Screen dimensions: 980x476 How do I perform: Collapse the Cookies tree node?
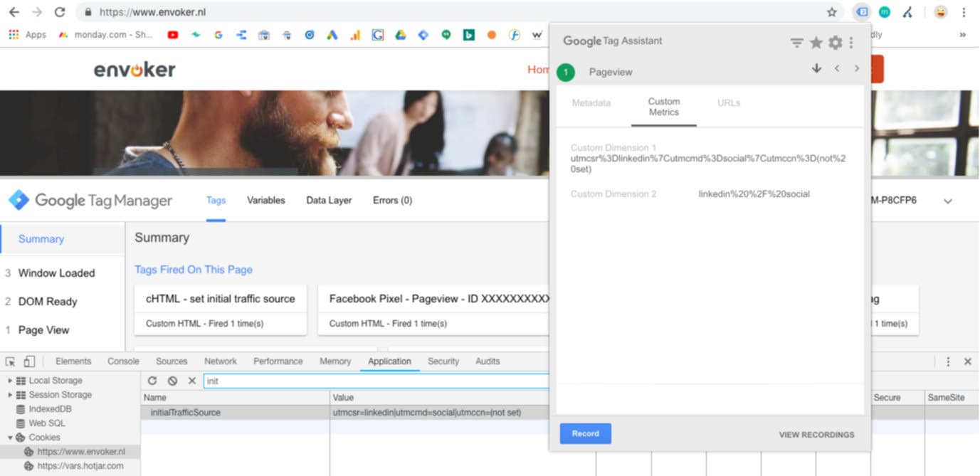(10, 438)
